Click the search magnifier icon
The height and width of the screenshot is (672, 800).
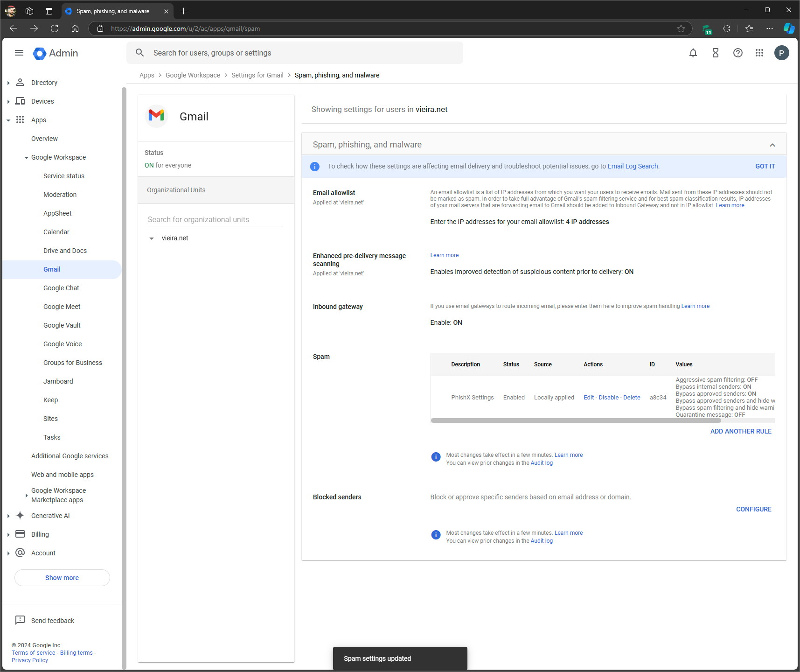coord(139,53)
